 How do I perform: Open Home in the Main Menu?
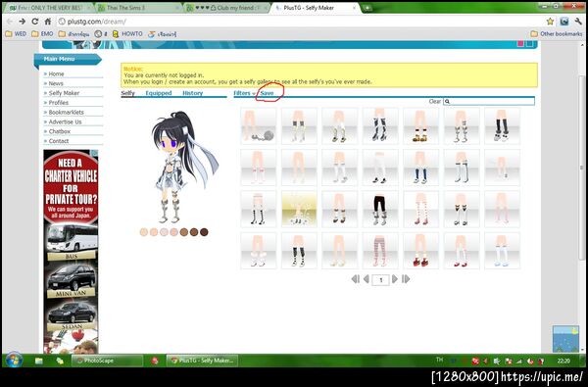[56, 73]
